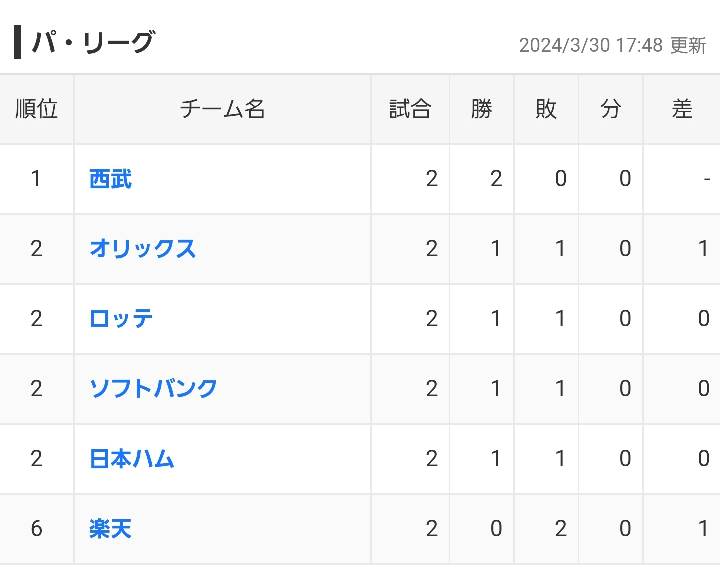720x588 pixels.
Task: Click the 敗 column header
Action: tap(546, 109)
